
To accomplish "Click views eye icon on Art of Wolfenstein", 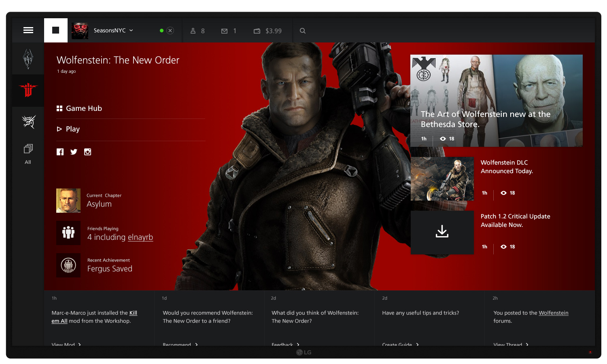I will 443,139.
